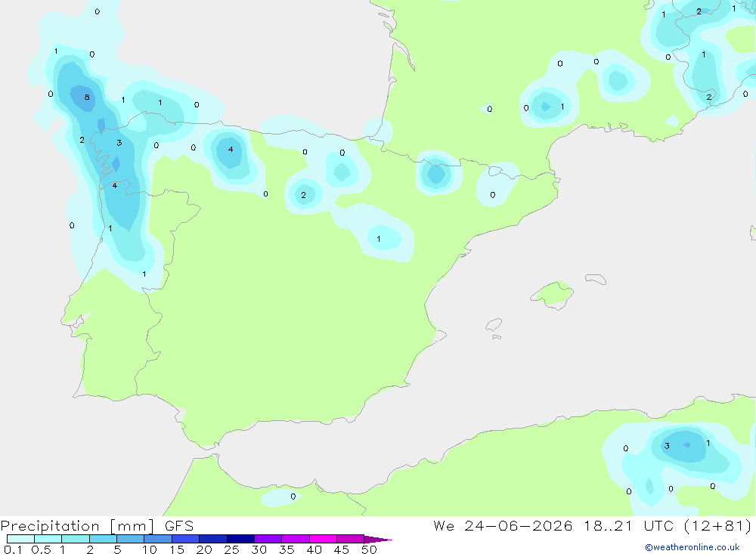Click the legend label '0.1'

pos(13,549)
